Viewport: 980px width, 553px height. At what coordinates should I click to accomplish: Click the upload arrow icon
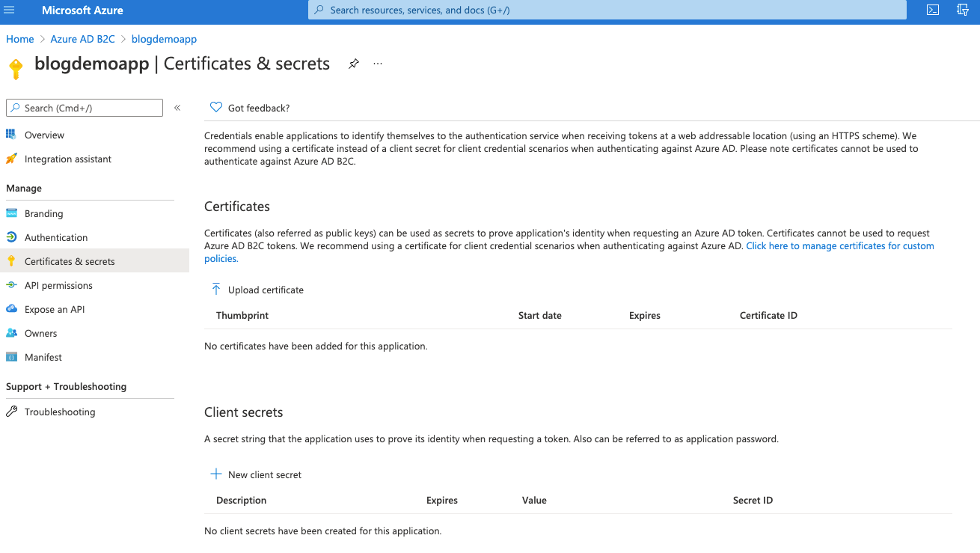click(216, 290)
